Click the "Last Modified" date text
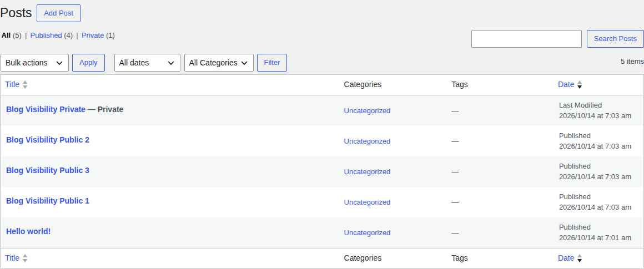 coord(580,105)
